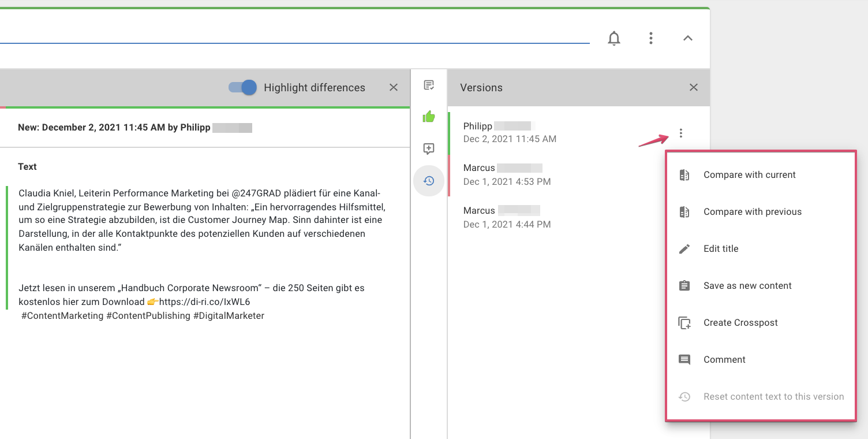The image size is (868, 439).
Task: Choose Comment from the version menu
Action: click(724, 359)
